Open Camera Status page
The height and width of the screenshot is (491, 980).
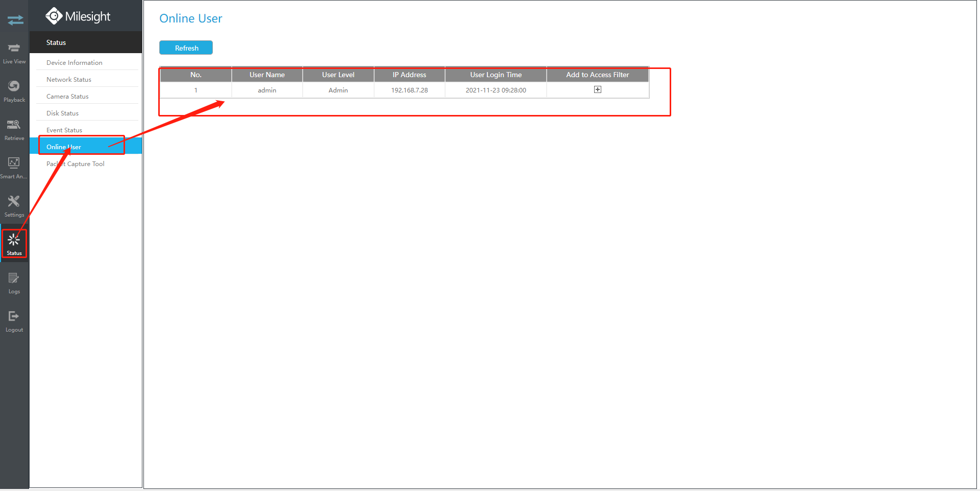pyautogui.click(x=67, y=96)
